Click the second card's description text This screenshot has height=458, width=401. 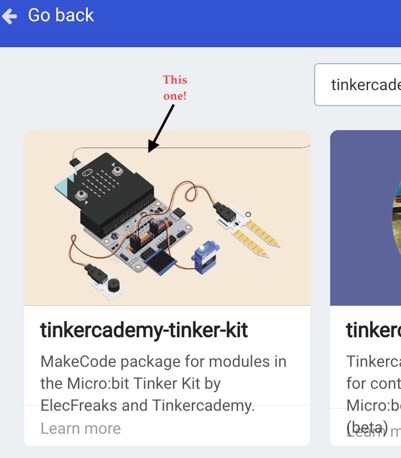[x=373, y=383]
